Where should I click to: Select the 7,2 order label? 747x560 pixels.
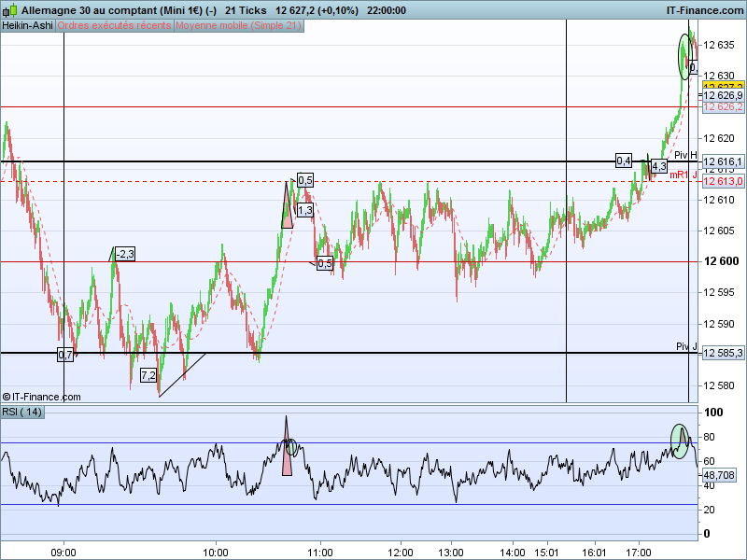tap(148, 376)
